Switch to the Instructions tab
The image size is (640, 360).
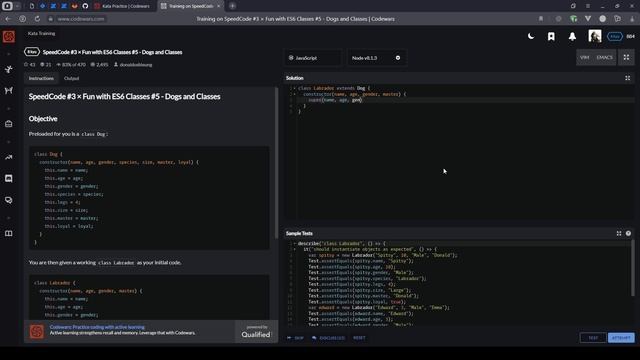[x=41, y=78]
